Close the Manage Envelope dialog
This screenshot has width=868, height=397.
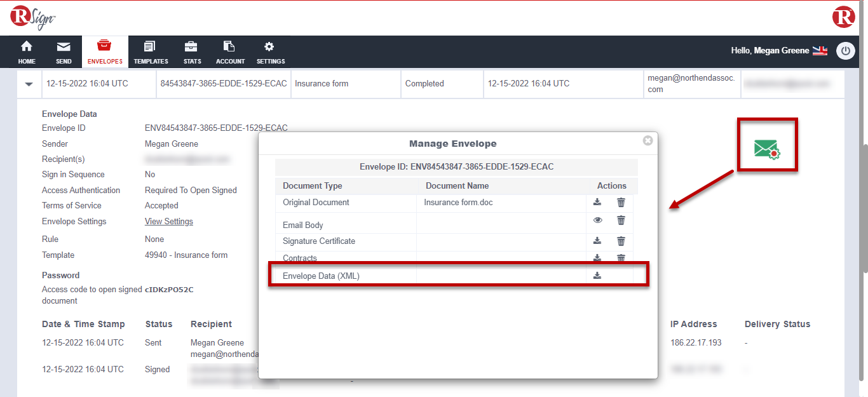pos(648,140)
